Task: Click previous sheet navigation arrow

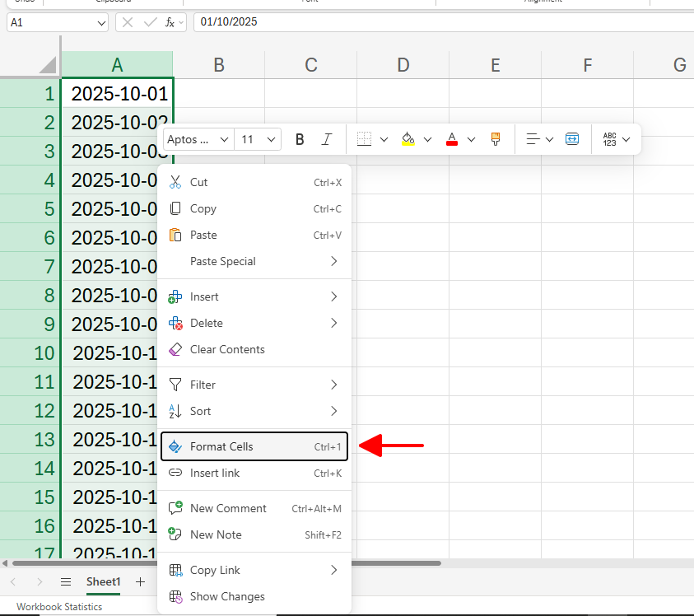Action: [x=13, y=582]
